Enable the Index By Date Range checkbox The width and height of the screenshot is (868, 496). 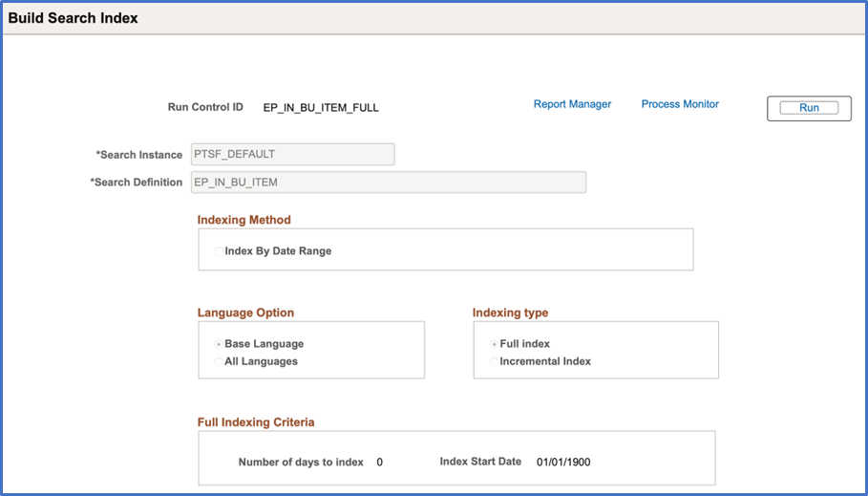(x=219, y=251)
